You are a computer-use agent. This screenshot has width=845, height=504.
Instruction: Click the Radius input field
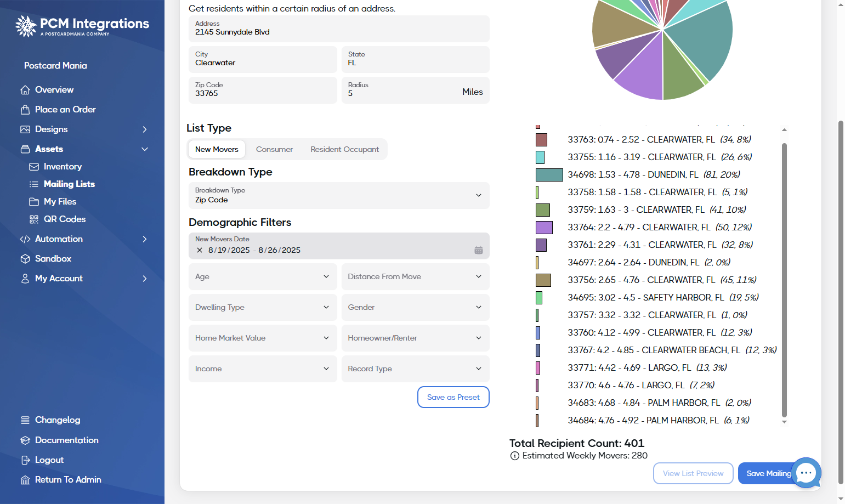coord(416,90)
